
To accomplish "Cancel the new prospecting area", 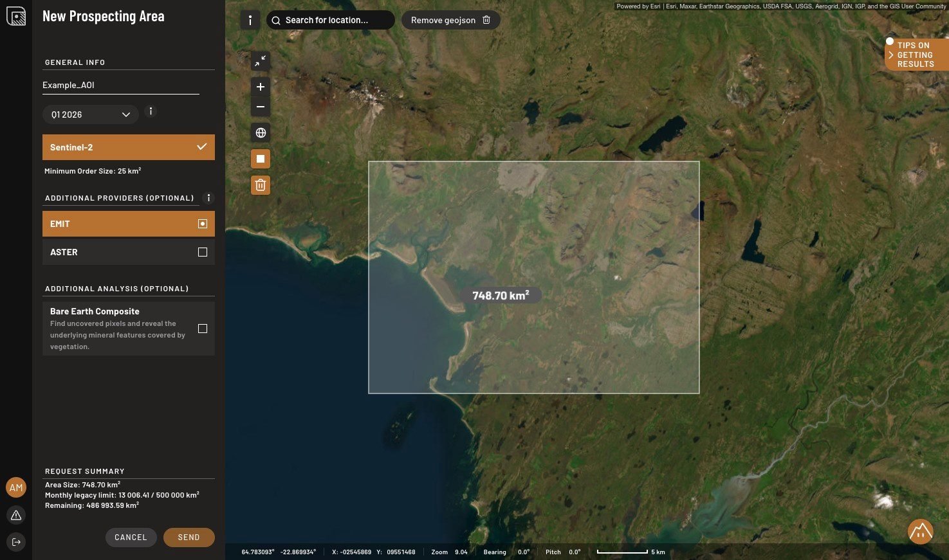I will (131, 537).
